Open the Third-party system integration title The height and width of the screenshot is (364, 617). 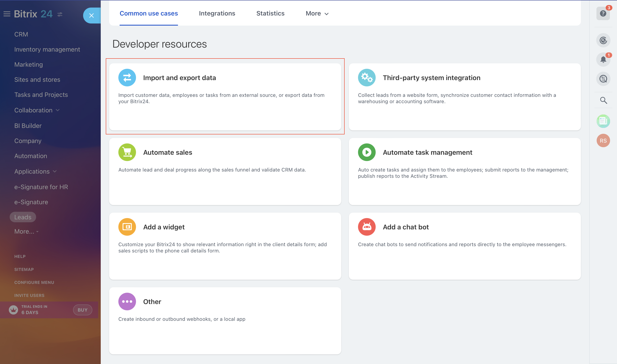pyautogui.click(x=431, y=78)
